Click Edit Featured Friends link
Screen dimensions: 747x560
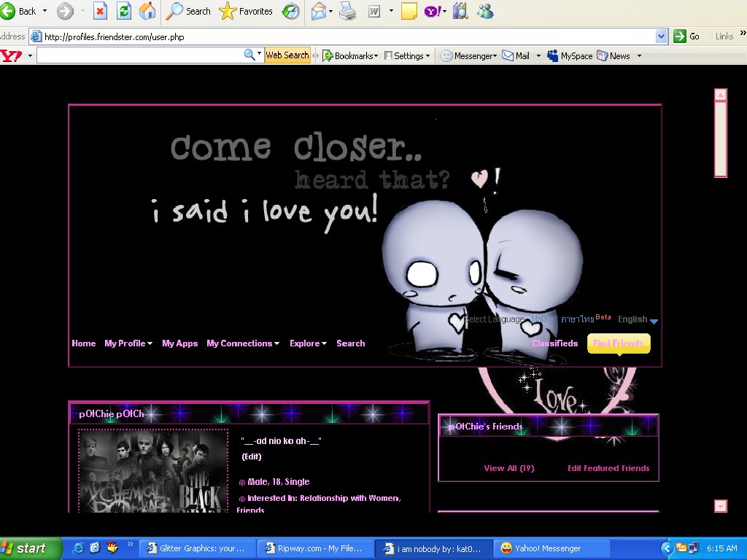pos(608,468)
